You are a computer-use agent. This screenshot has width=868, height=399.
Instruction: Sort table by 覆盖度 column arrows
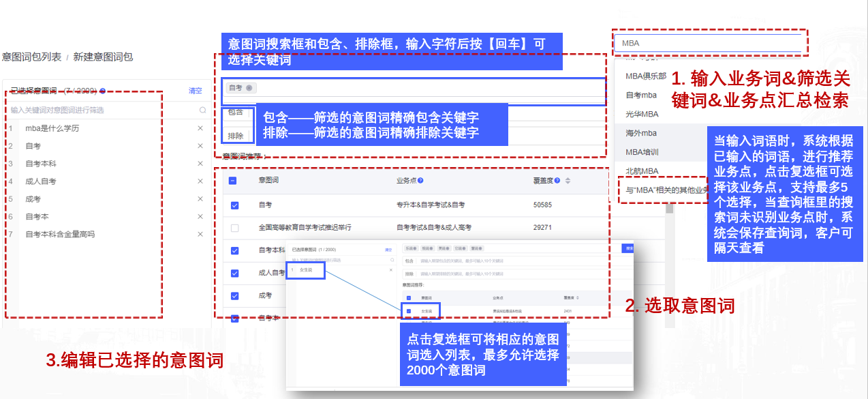(x=568, y=181)
